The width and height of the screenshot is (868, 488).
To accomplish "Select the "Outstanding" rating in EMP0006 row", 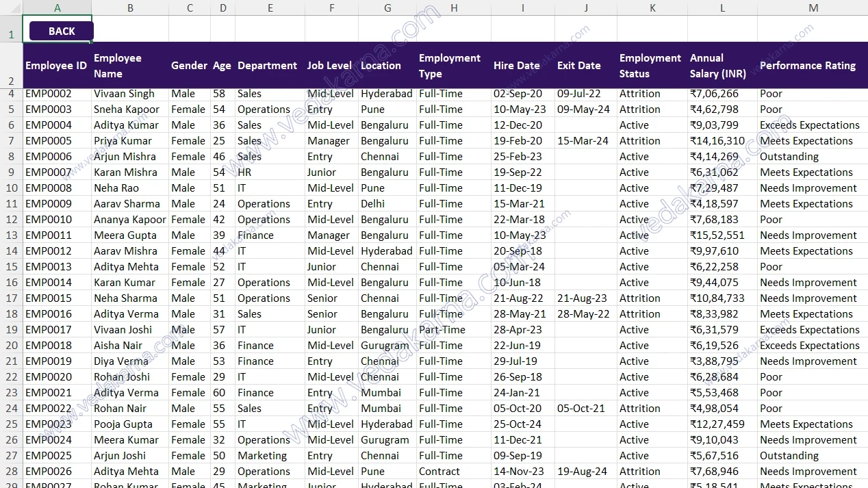I will pyautogui.click(x=813, y=157).
